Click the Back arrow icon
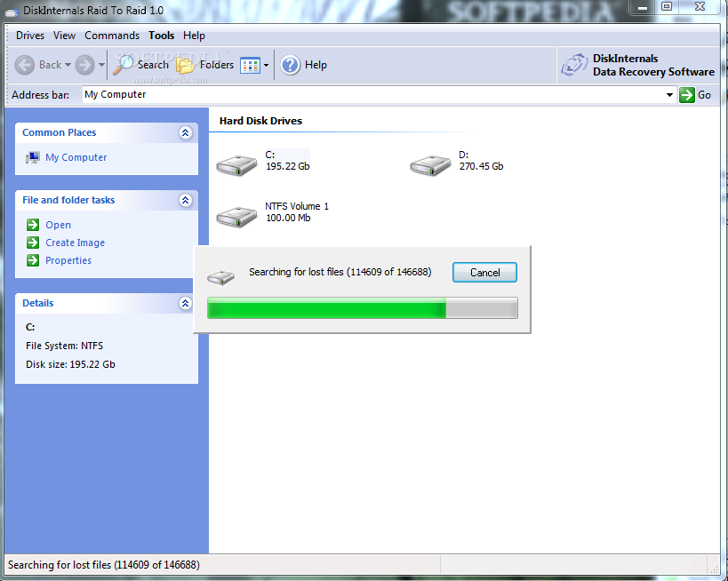This screenshot has height=581, width=728. click(25, 65)
